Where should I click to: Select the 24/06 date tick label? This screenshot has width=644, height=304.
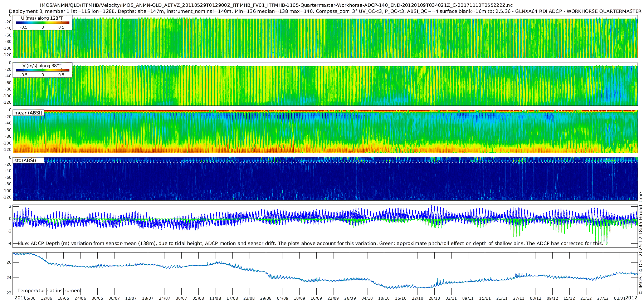point(80,298)
